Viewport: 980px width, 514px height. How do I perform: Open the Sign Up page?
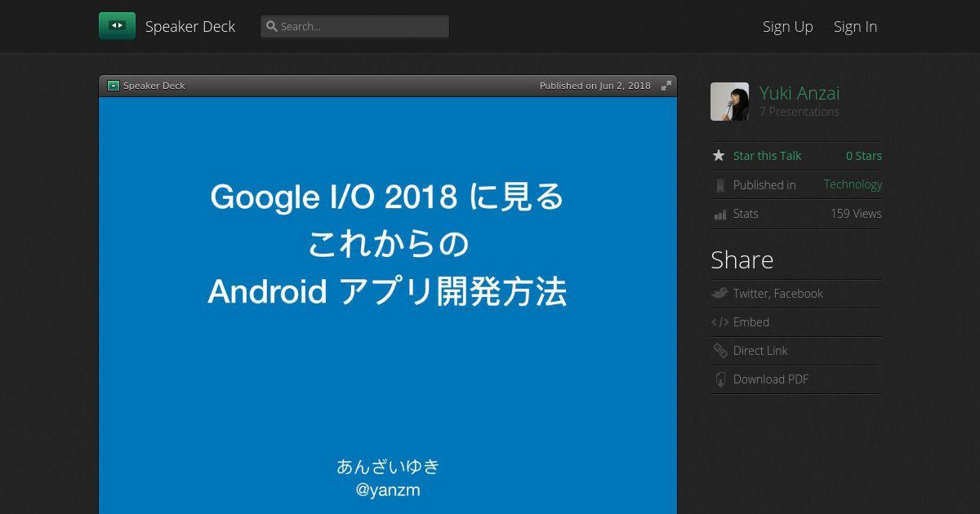pyautogui.click(x=788, y=26)
